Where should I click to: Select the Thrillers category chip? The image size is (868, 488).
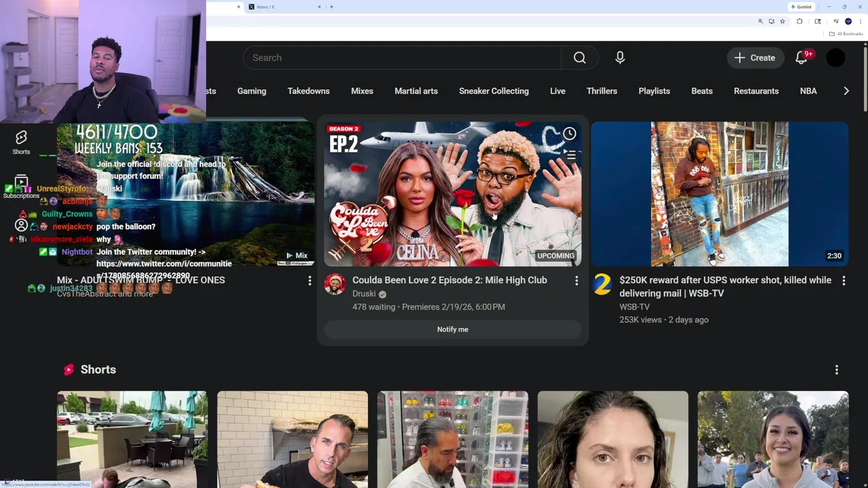602,91
